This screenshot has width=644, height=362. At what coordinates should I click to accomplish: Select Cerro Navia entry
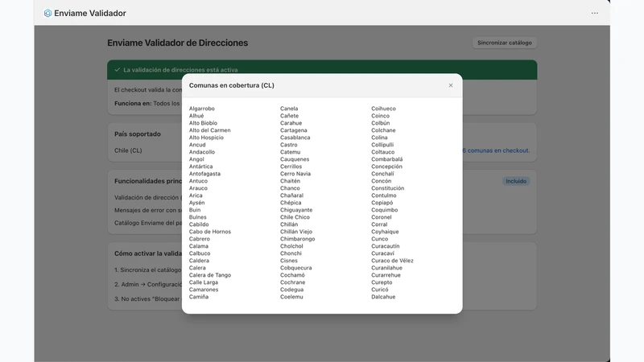click(295, 174)
